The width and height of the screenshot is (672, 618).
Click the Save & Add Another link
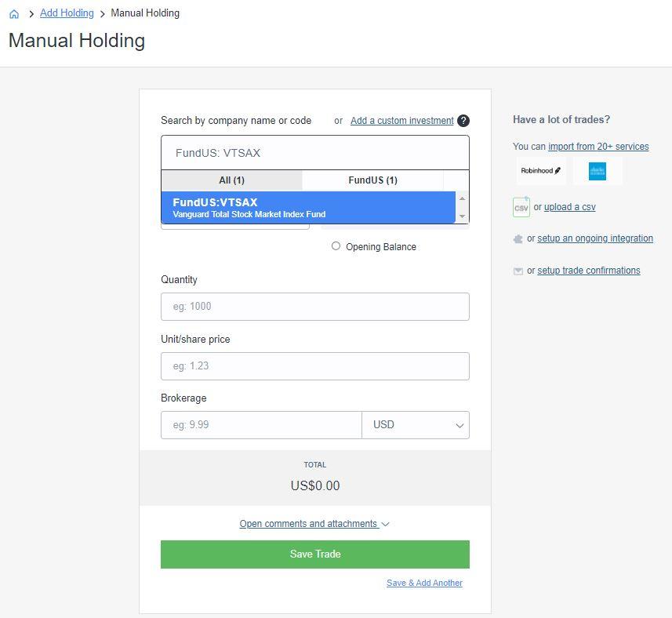coord(424,583)
